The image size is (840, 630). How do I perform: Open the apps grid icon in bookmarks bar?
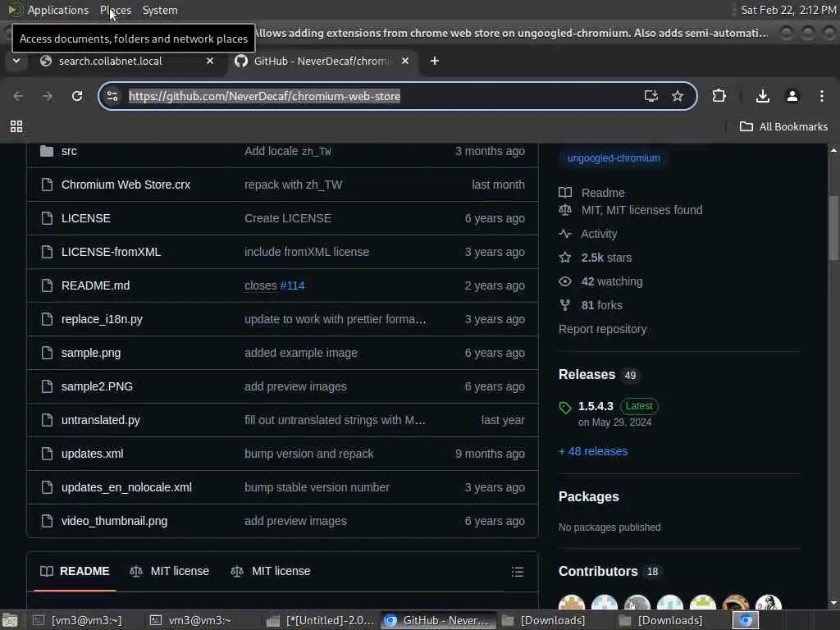16,126
